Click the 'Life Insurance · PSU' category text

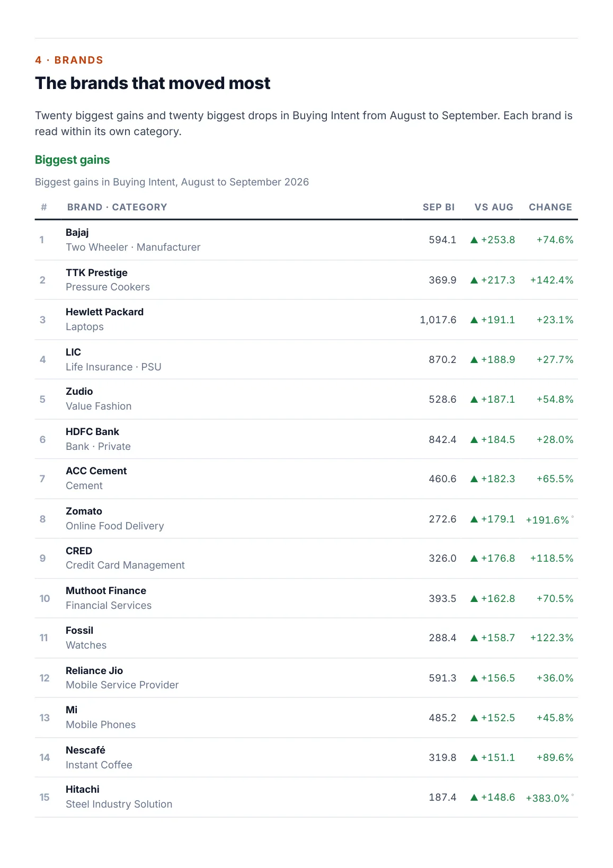point(113,367)
